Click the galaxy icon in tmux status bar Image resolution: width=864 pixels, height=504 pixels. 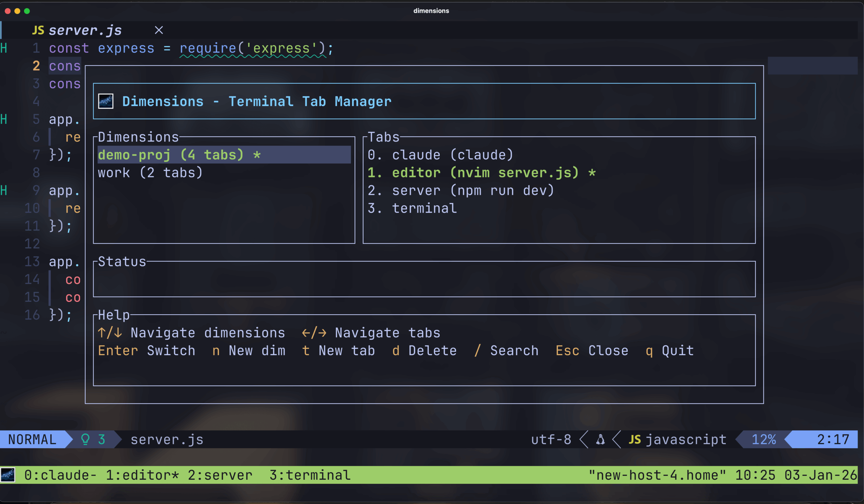(8, 475)
